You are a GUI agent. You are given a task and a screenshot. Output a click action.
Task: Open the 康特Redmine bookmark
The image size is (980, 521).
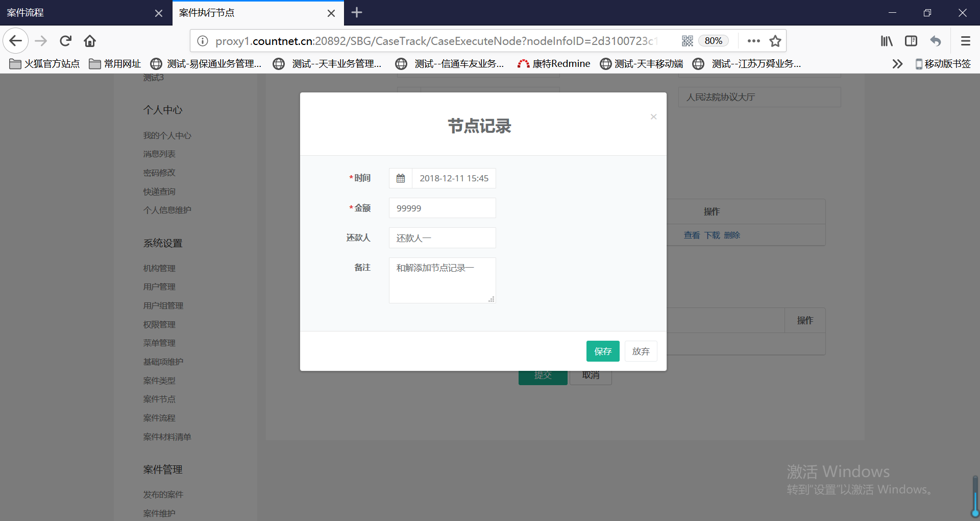pyautogui.click(x=554, y=64)
